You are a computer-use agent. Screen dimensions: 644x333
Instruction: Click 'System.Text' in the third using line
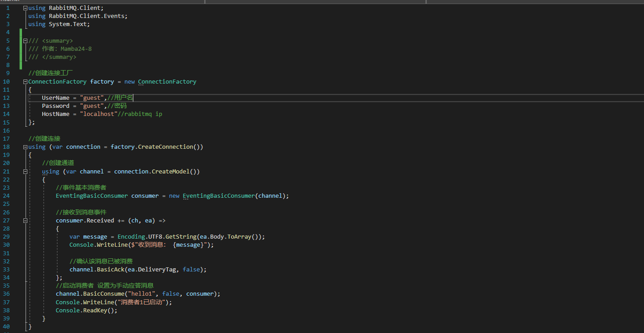[x=68, y=24]
